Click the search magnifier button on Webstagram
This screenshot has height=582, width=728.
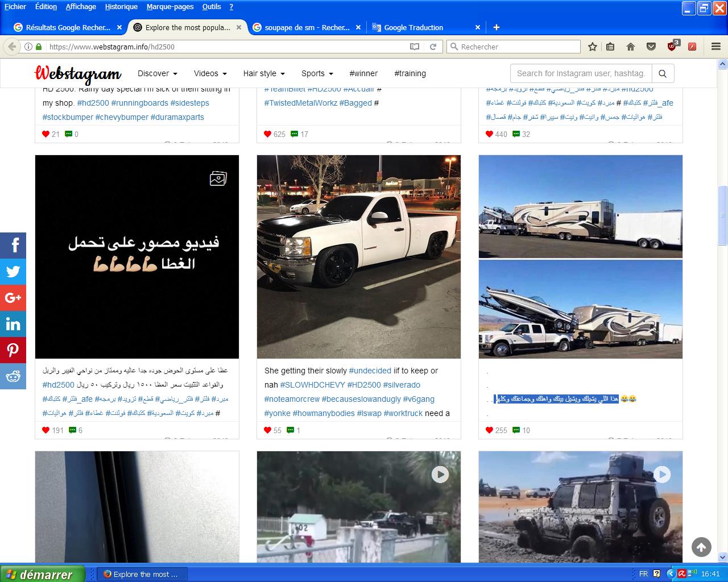663,73
